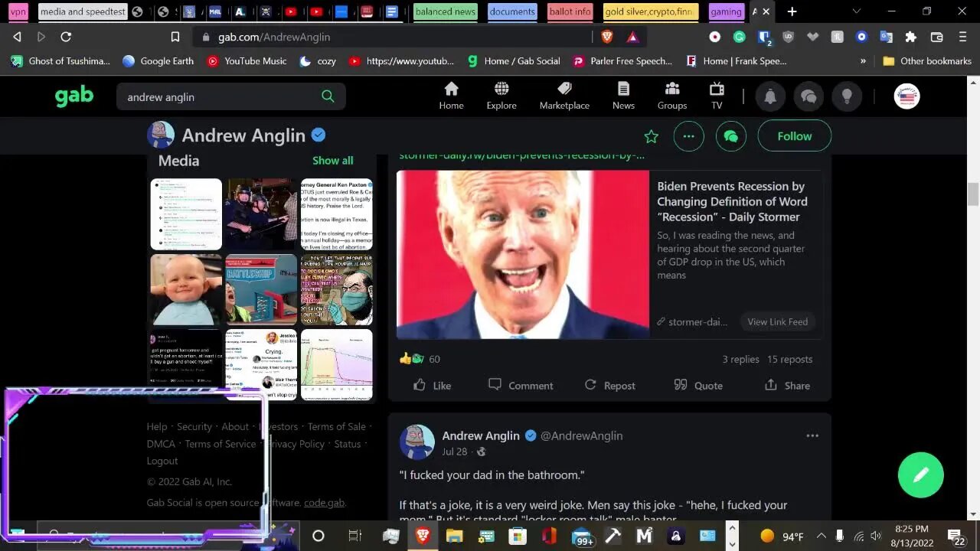Image resolution: width=980 pixels, height=551 pixels.
Task: Open notifications bell
Action: [x=770, y=96]
